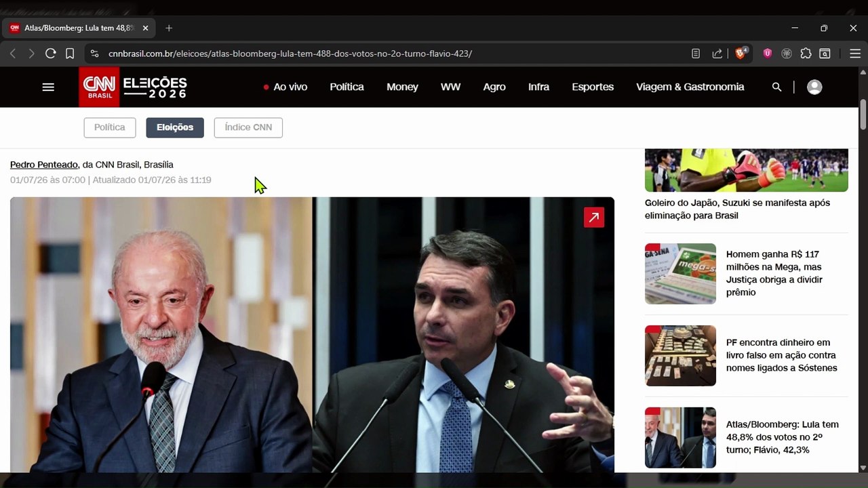Open the gray circular extension icon

tap(787, 54)
